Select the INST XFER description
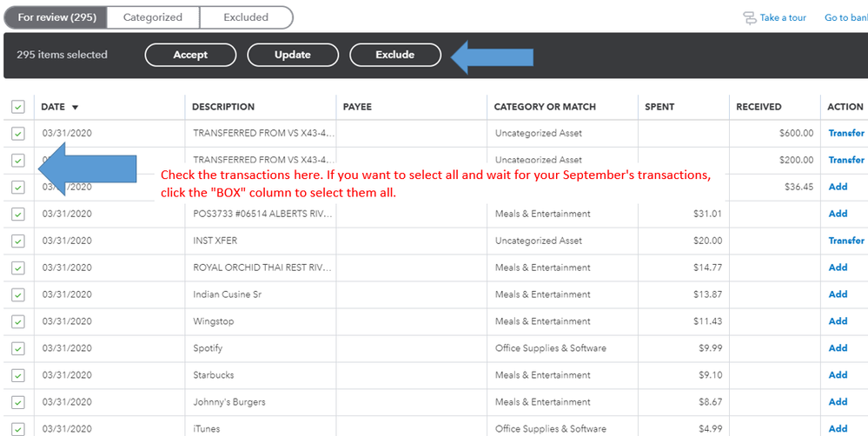This screenshot has height=436, width=868. click(x=215, y=241)
